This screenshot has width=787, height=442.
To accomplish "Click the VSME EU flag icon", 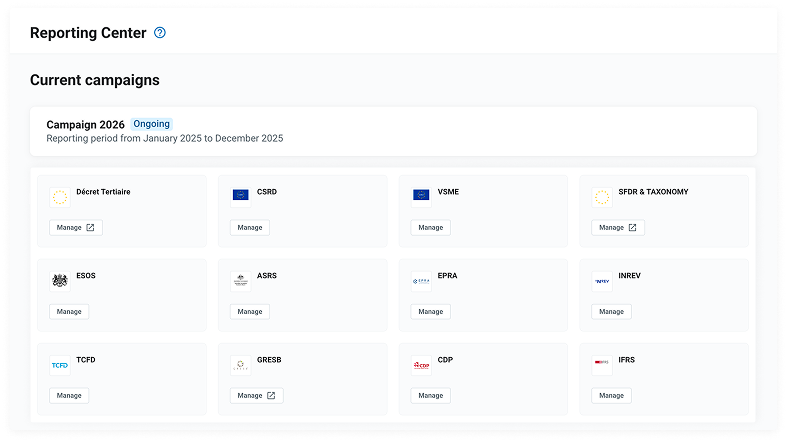I will coord(421,197).
